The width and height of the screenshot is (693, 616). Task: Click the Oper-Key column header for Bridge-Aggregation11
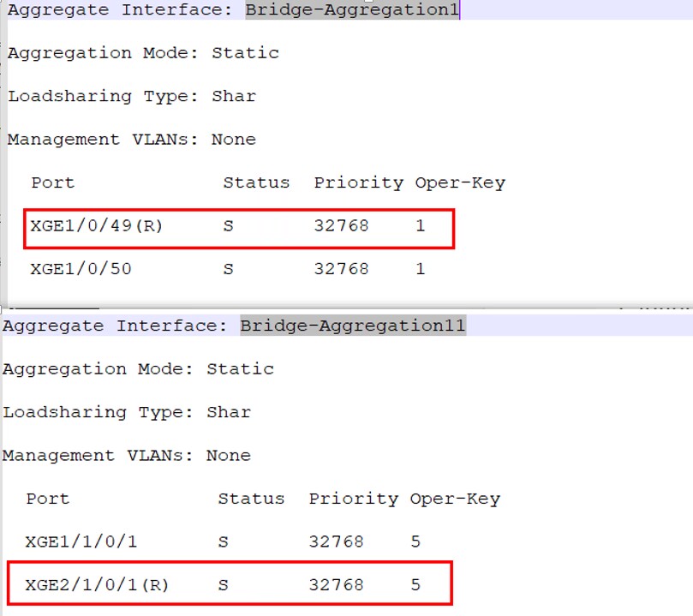pyautogui.click(x=455, y=499)
